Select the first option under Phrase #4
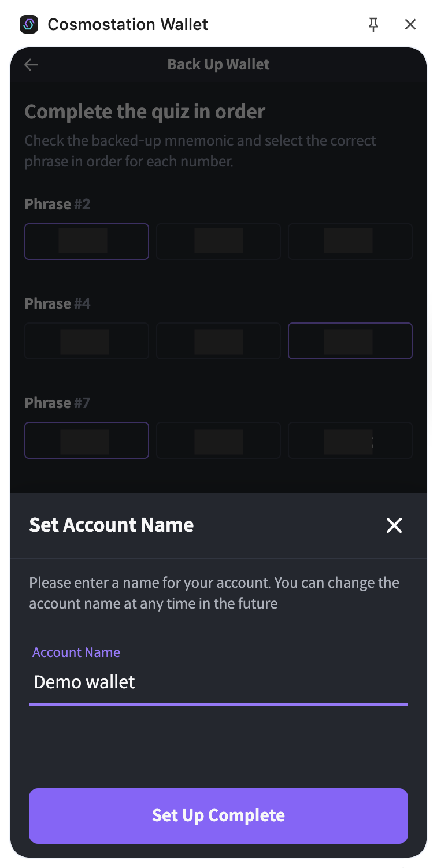This screenshot has height=868, width=437. point(87,341)
